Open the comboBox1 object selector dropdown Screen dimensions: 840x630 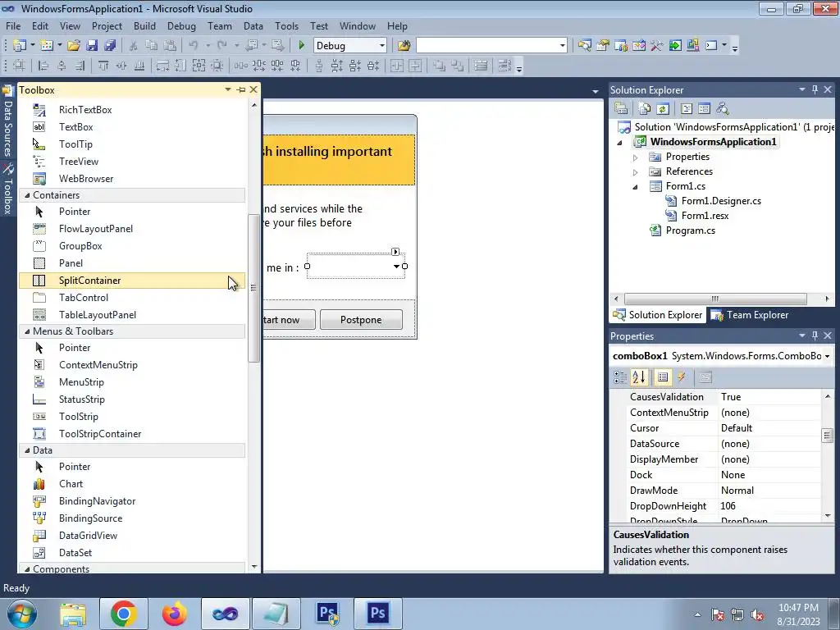(827, 356)
